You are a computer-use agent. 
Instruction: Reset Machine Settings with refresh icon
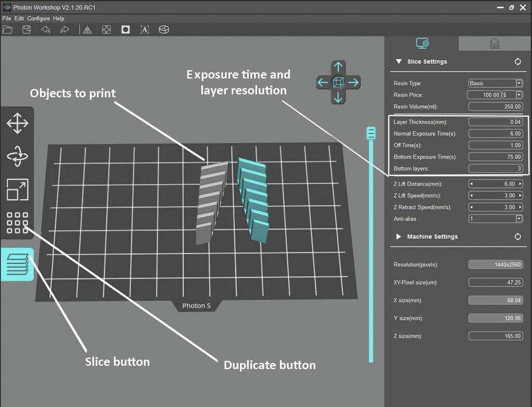[x=518, y=237]
